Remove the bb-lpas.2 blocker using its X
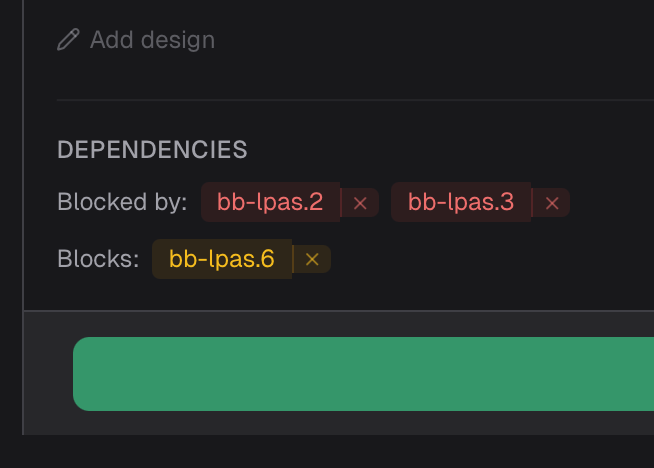This screenshot has height=468, width=654. point(360,203)
